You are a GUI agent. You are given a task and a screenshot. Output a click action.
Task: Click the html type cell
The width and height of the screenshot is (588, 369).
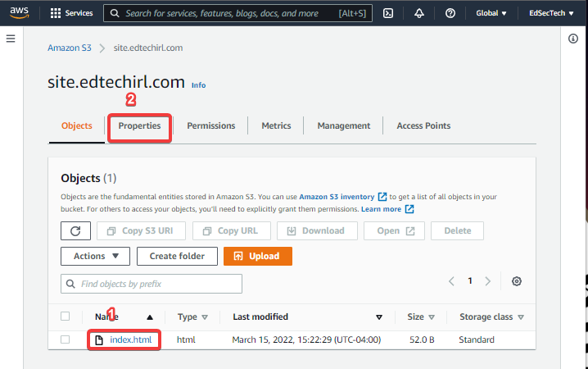pyautogui.click(x=186, y=339)
